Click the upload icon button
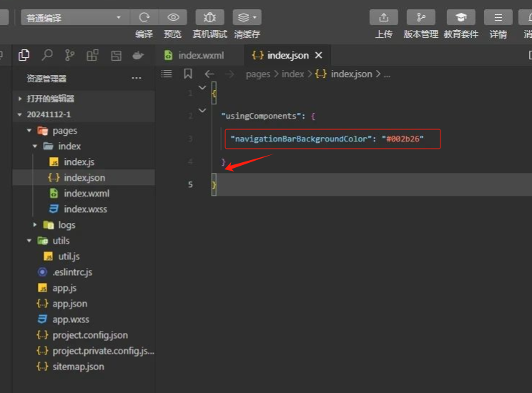Screen dimensions: 532x393 point(384,17)
